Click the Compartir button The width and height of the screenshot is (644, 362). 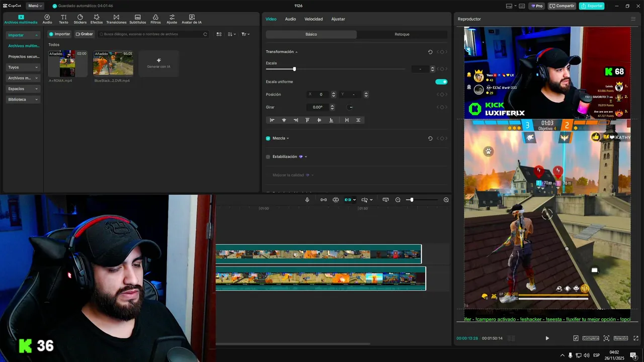tap(562, 6)
